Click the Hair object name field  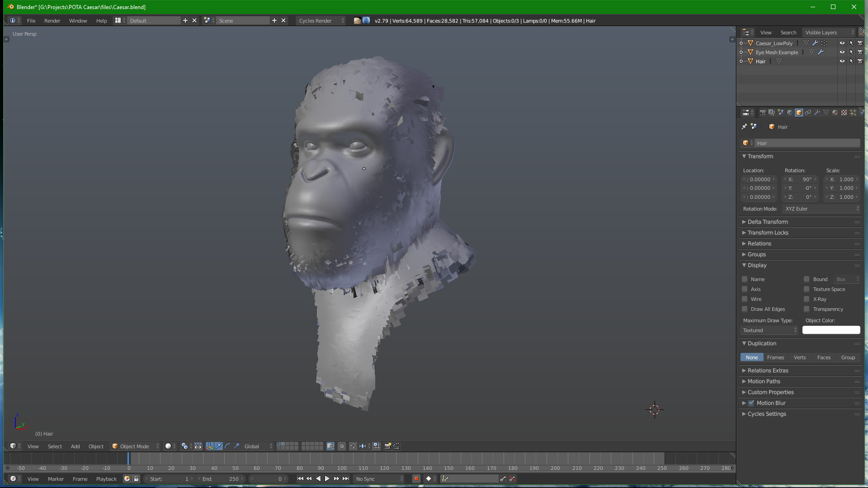[x=807, y=143]
